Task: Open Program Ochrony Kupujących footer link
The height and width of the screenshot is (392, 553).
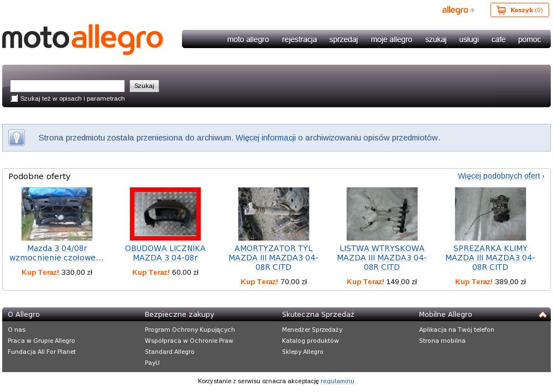Action: pyautogui.click(x=190, y=330)
